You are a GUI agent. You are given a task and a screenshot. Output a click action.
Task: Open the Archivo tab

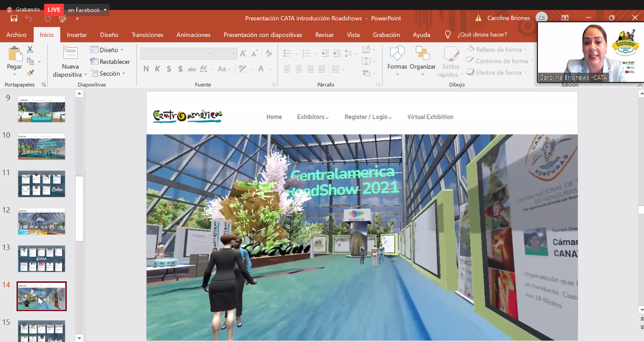click(x=17, y=35)
